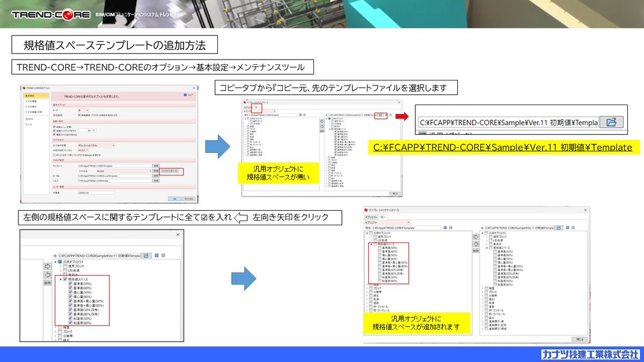This screenshot has height=362, width=644.
Task: Click 閉じる in the result maintenance tool window
Action: tap(580, 339)
